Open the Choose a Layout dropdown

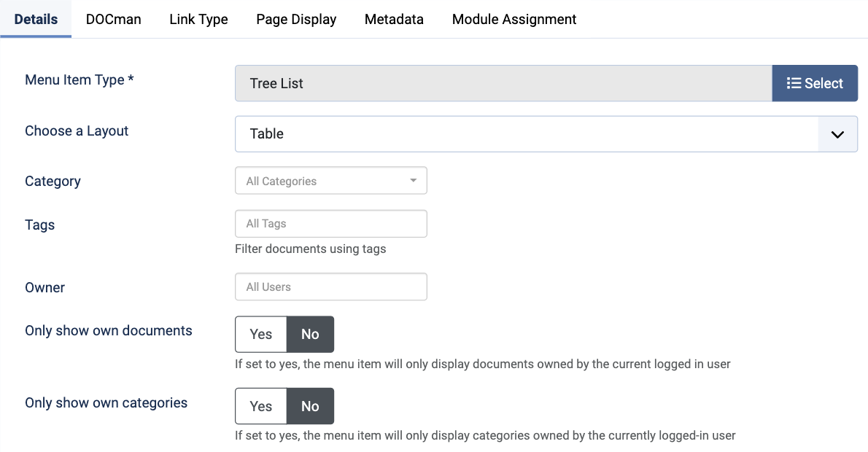pyautogui.click(x=525, y=134)
